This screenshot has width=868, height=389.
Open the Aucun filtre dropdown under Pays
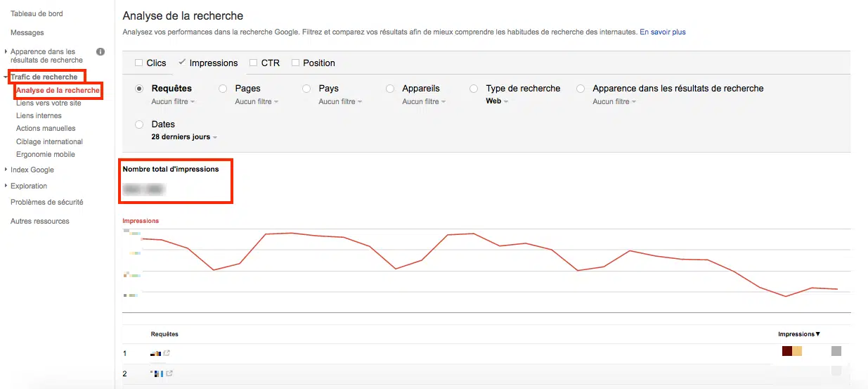[340, 102]
